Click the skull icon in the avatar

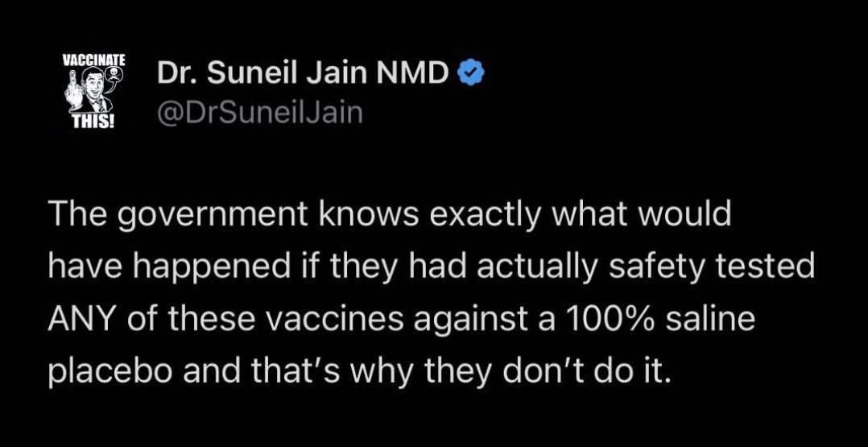[x=114, y=77]
